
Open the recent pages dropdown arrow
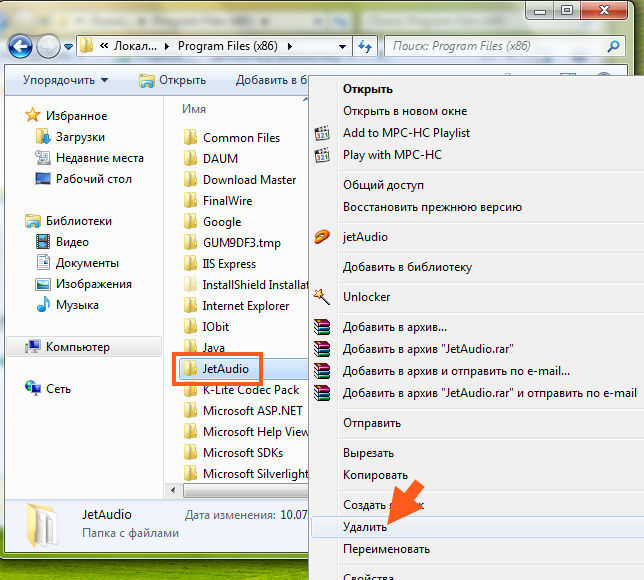click(x=69, y=47)
